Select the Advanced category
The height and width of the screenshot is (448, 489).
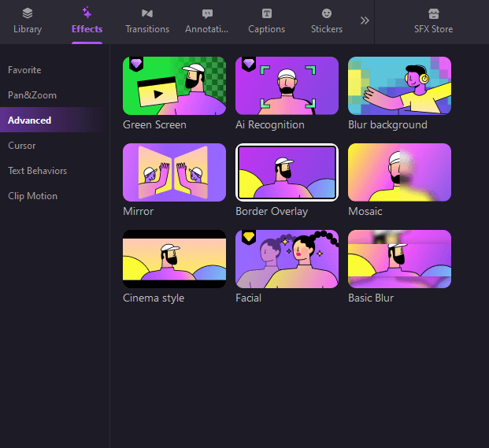(x=54, y=120)
